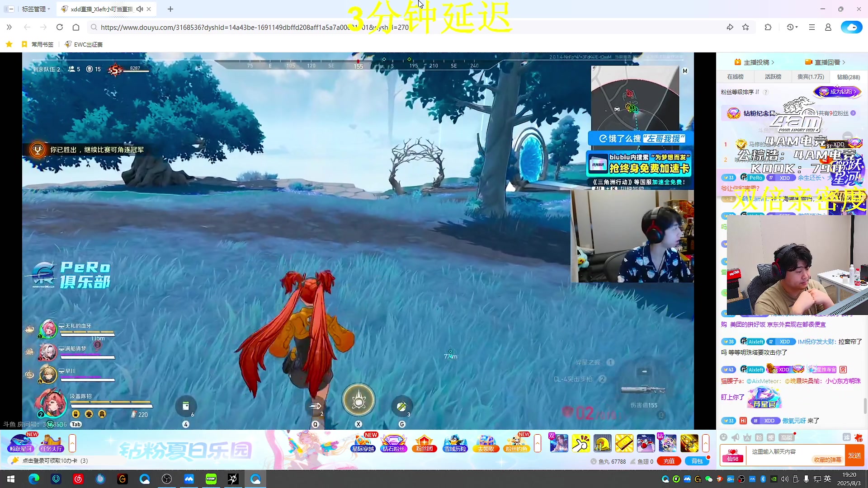
Task: Click the 充值 recharge button
Action: pyautogui.click(x=669, y=461)
